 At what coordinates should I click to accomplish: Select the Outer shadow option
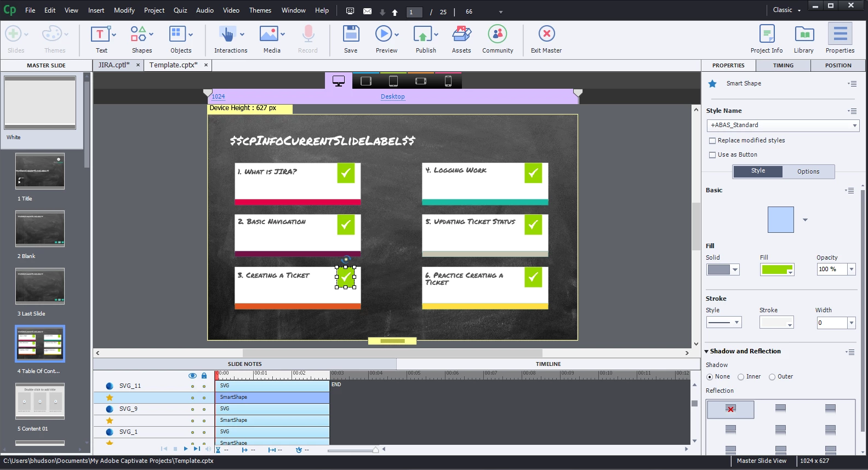click(x=772, y=377)
